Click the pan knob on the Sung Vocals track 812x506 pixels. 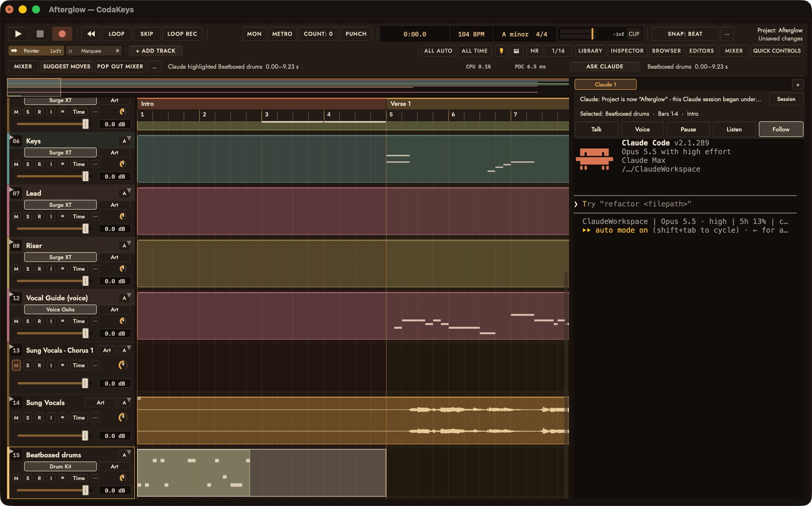pyautogui.click(x=122, y=417)
